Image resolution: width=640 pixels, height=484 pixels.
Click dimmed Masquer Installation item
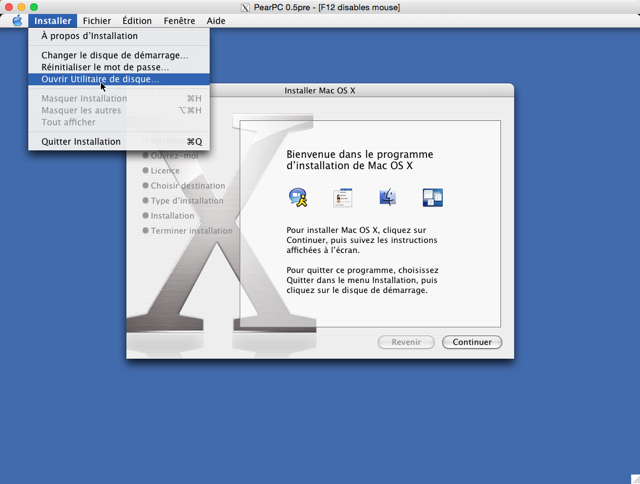[119, 98]
